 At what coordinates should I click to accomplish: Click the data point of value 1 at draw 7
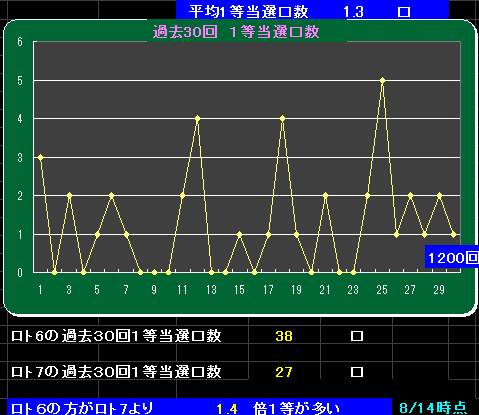[x=126, y=234]
